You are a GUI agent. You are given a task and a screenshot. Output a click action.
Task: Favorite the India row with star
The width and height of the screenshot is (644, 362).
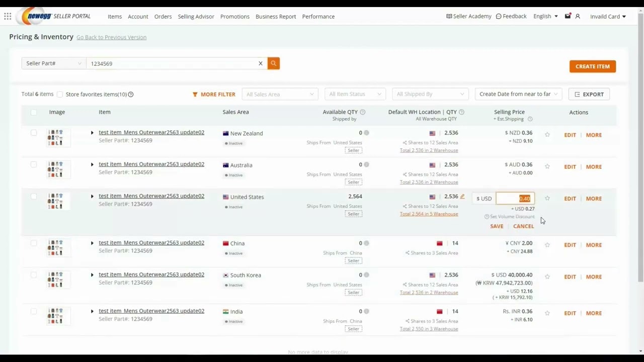click(x=547, y=313)
